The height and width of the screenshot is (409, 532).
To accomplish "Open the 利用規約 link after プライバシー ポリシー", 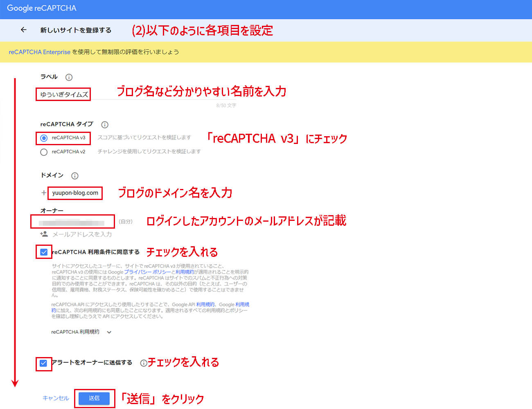I will tap(185, 272).
